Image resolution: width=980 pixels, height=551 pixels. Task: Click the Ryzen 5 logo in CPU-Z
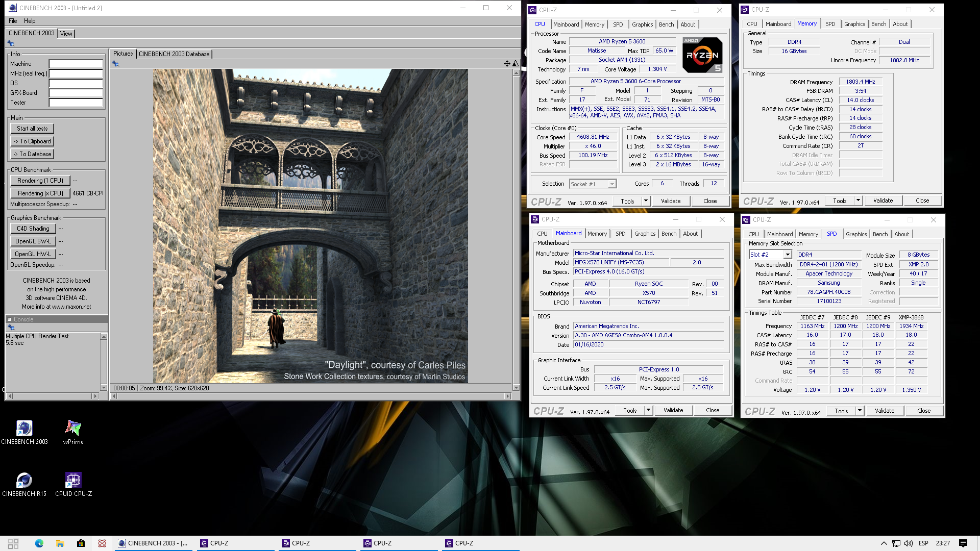pyautogui.click(x=702, y=55)
